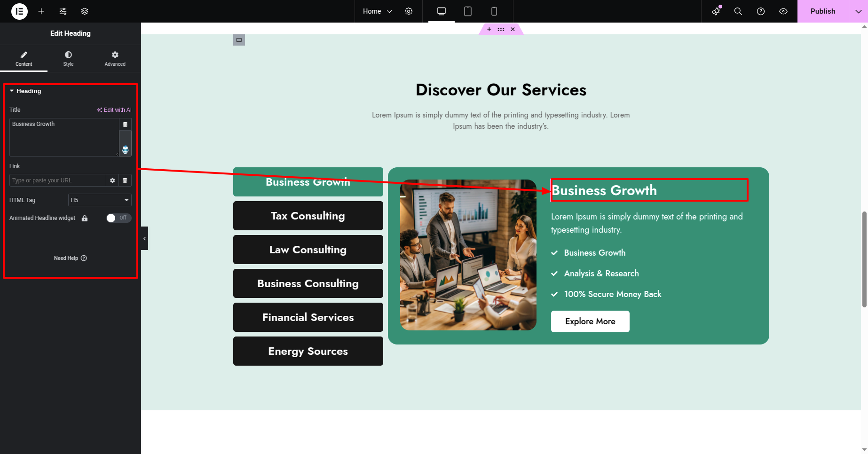Switch to tablet preview mode
The image size is (868, 454).
[x=468, y=11]
